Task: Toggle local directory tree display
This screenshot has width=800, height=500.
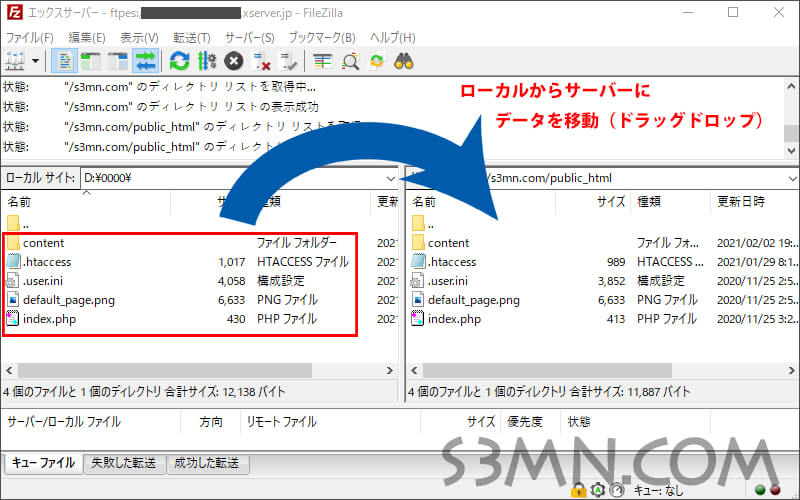Action: click(91, 61)
